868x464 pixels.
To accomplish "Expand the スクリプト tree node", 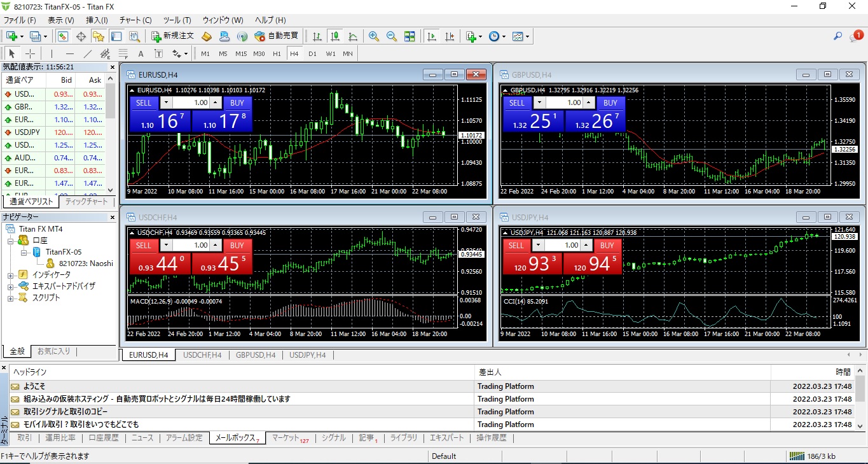I will pos(11,298).
